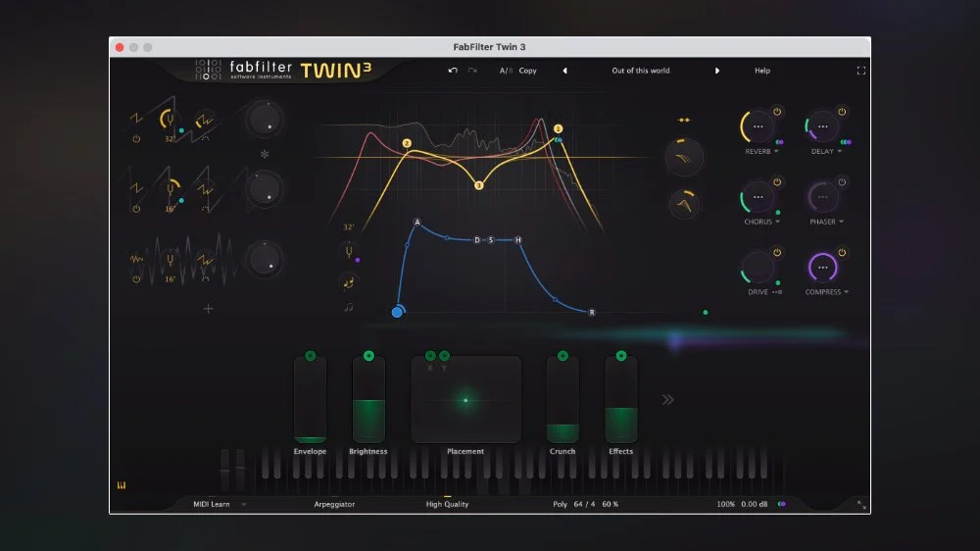Click the tuning fork icon beside envelope
The width and height of the screenshot is (980, 551).
tap(349, 251)
